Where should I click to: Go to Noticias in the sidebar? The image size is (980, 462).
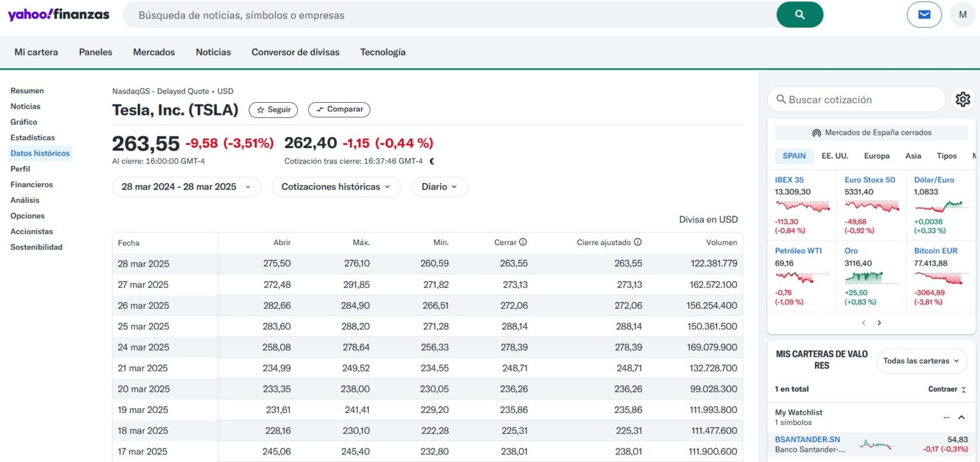click(26, 107)
